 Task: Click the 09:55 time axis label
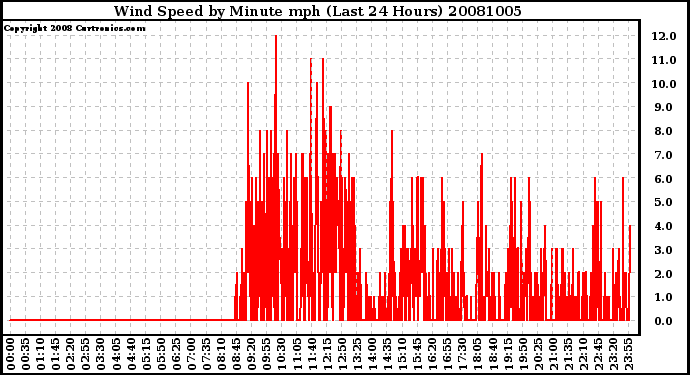tap(267, 354)
